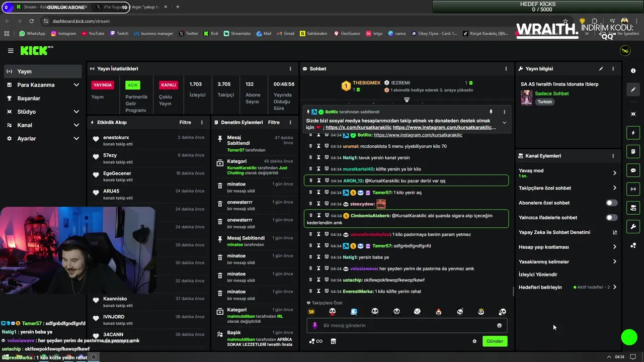This screenshot has width=644, height=362.
Task: Open the emoji picker in the message box
Action: 499,325
